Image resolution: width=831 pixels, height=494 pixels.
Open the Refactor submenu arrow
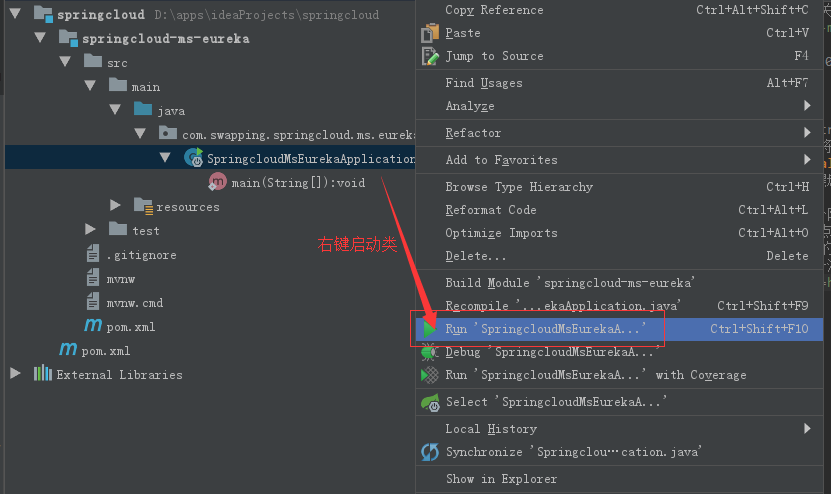[x=807, y=133]
